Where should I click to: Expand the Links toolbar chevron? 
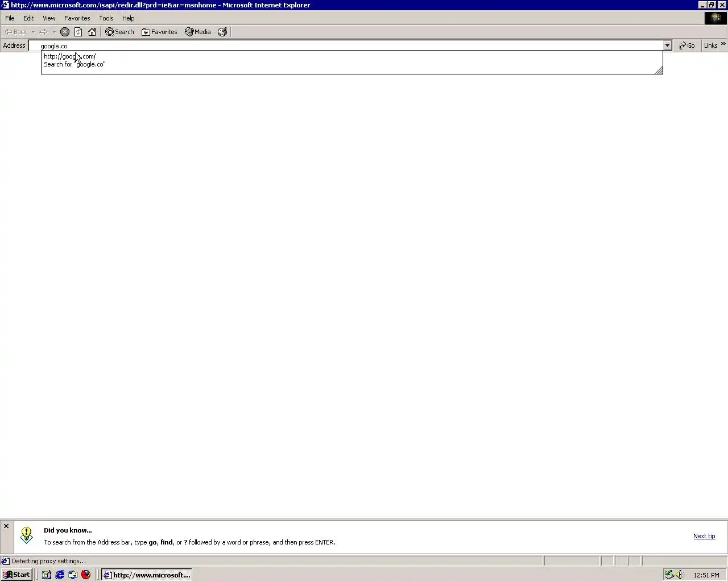tap(723, 44)
